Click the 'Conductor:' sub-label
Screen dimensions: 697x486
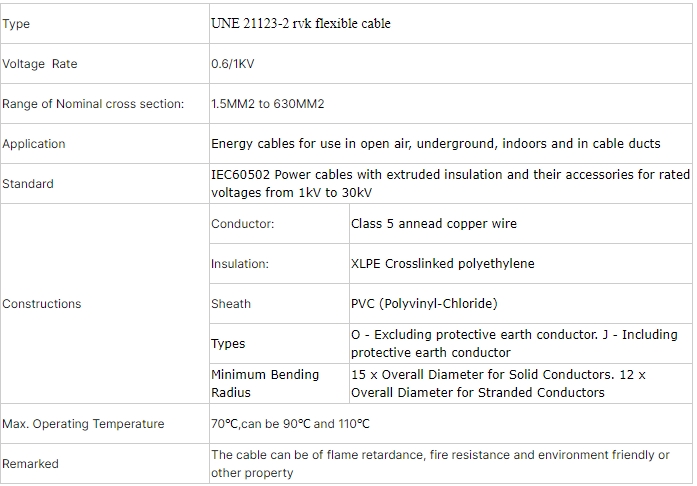click(243, 224)
